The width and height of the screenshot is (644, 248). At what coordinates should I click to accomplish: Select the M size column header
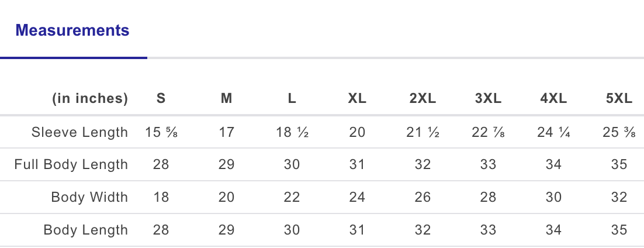(227, 99)
